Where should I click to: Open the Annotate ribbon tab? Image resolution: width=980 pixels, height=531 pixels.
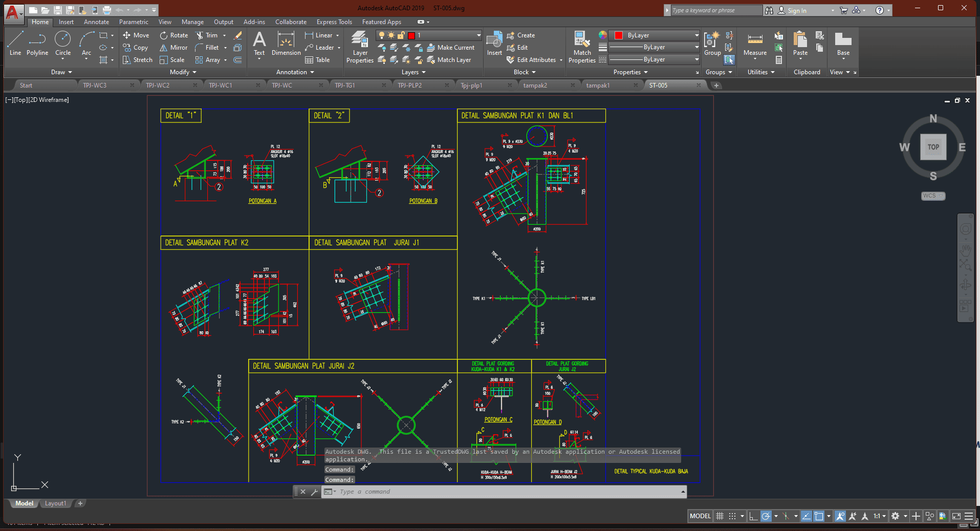click(x=96, y=22)
